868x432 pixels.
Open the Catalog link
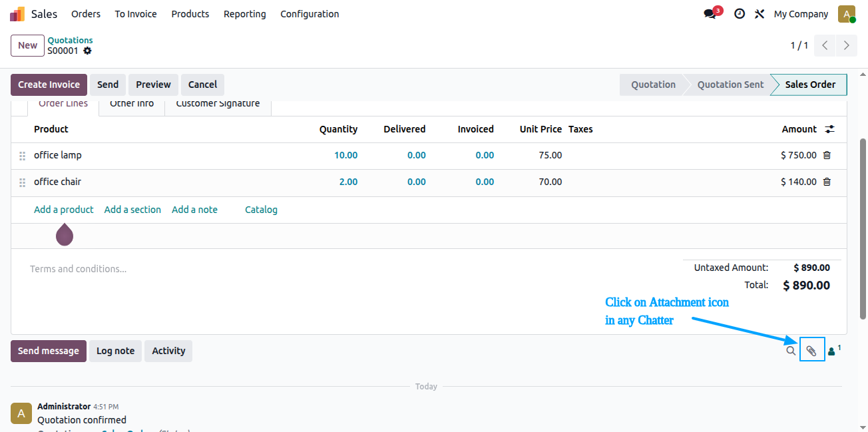[x=261, y=210]
